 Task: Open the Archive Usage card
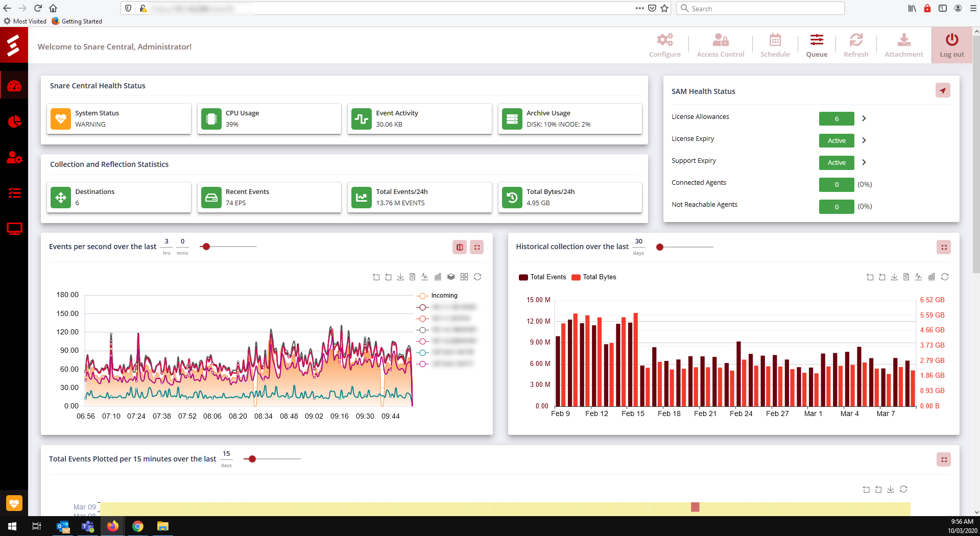pyautogui.click(x=570, y=119)
